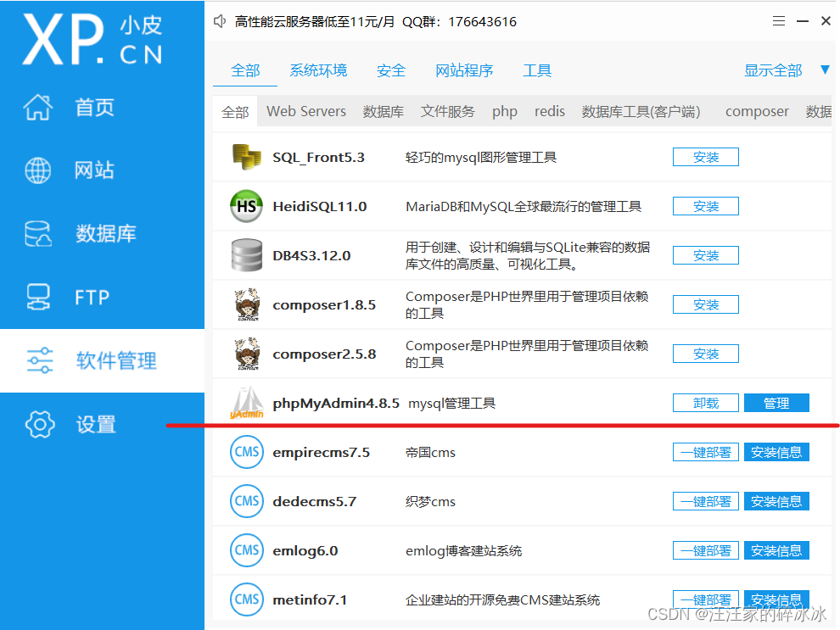Image resolution: width=840 pixels, height=630 pixels.
Task: Click the emlog博客建站系统 description
Action: [463, 551]
